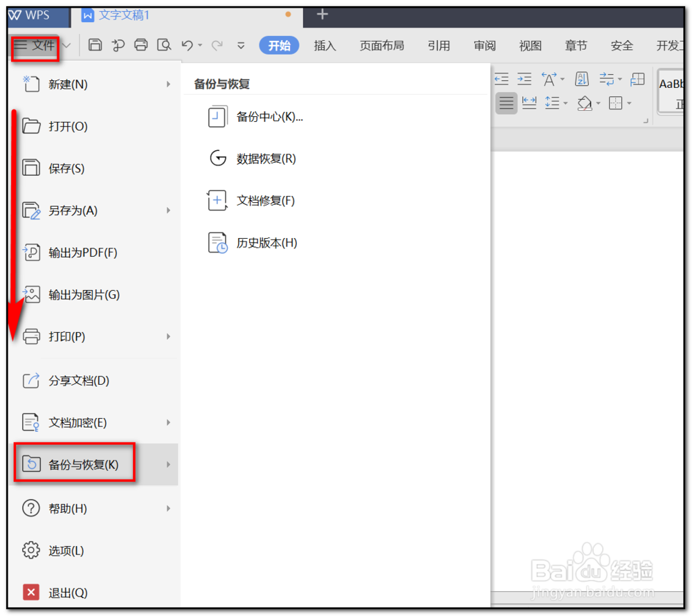Viewport: 692px width, 616px height.
Task: Expand the 另存为(A) save-as submenu arrow
Action: point(168,210)
